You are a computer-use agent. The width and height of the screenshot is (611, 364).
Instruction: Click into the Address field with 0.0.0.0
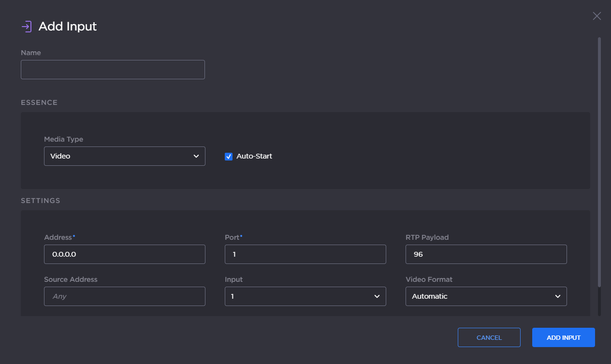pos(124,254)
